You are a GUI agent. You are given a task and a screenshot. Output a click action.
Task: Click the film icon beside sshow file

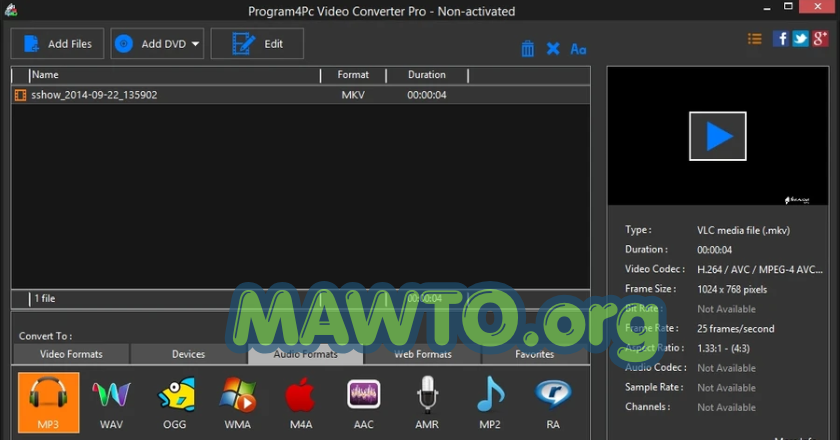point(20,95)
